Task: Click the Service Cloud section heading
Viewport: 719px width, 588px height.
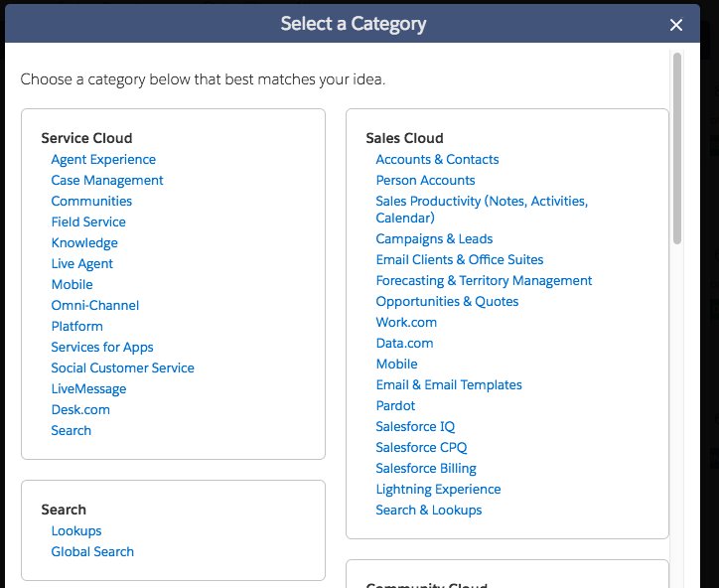Action: [86, 138]
